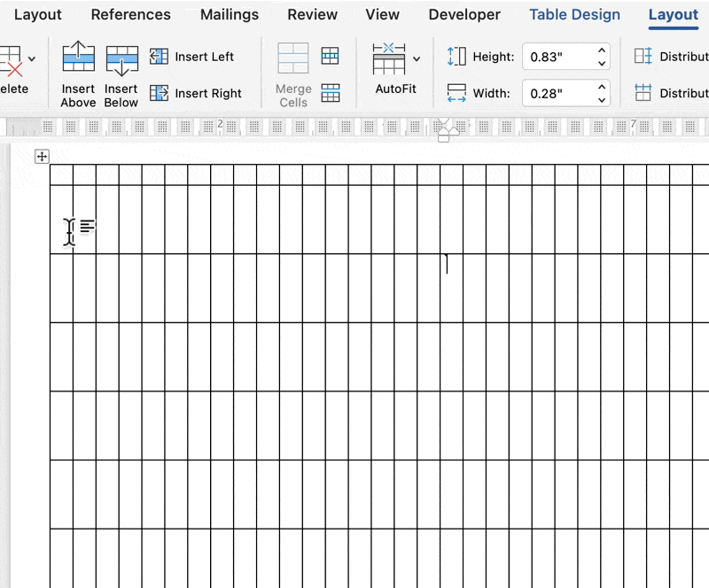Expand the AutoFit dropdown arrow
Viewport: 709px width, 588px height.
pos(417,58)
